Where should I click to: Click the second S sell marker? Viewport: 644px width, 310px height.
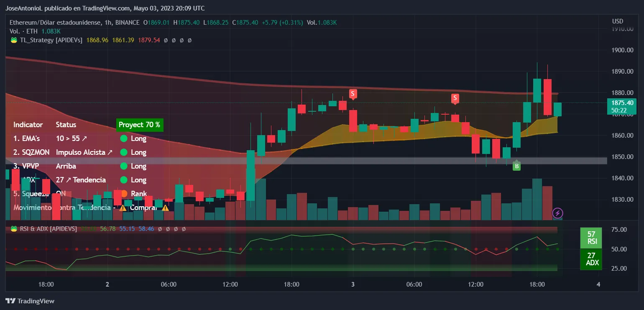click(x=455, y=98)
